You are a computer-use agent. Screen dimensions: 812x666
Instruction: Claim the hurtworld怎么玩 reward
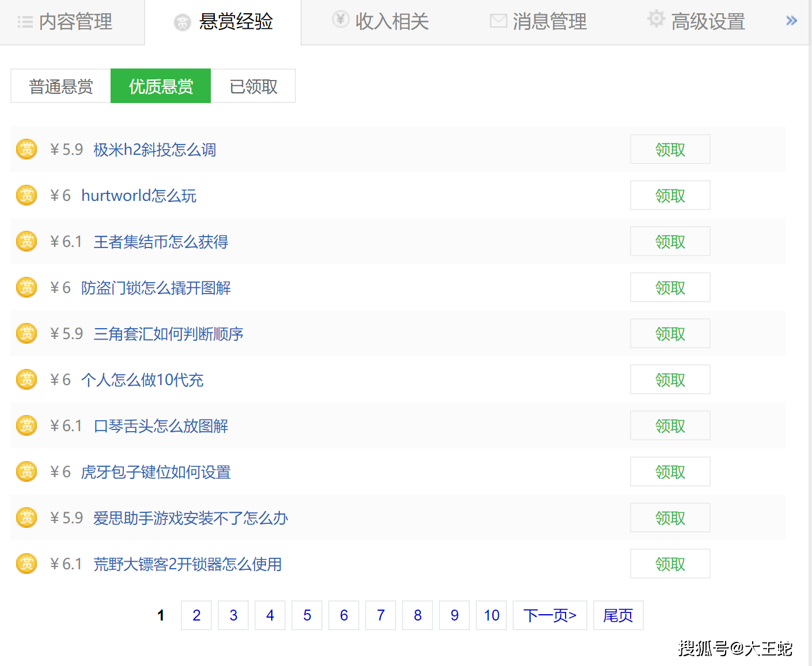[670, 196]
